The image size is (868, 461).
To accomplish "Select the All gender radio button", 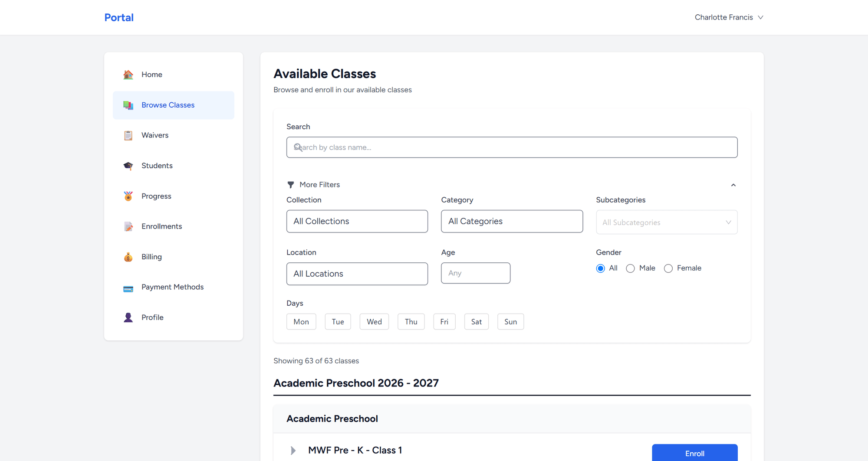I will tap(600, 268).
